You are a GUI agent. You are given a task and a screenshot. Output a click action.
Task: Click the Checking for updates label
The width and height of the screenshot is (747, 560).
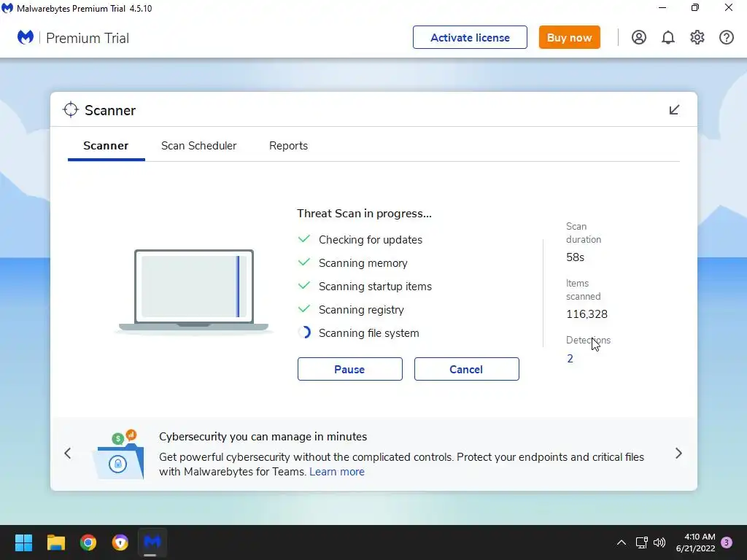370,239
